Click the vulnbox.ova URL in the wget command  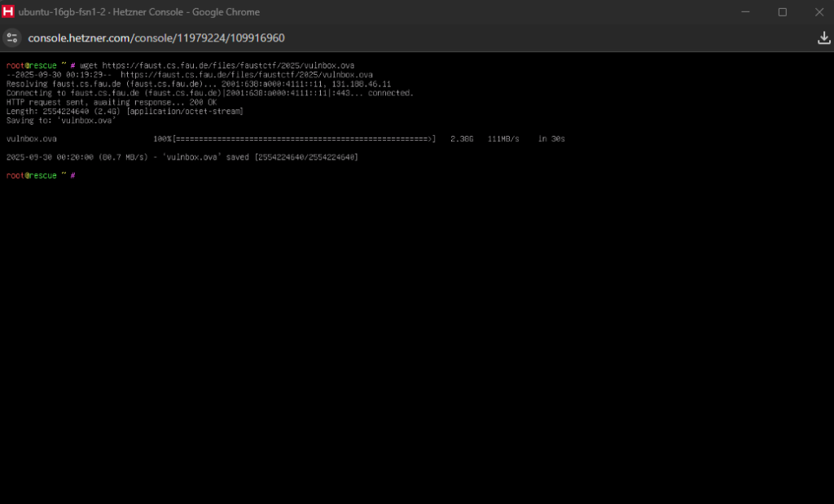228,65
